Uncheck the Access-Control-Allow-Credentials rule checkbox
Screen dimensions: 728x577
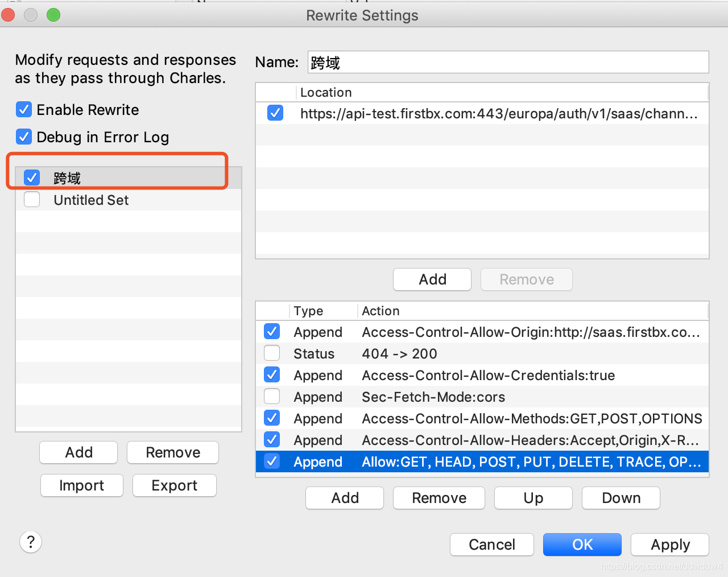click(x=272, y=374)
